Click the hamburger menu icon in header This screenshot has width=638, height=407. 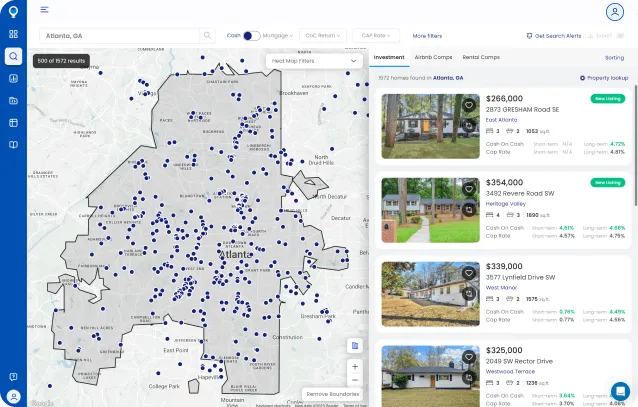click(44, 10)
